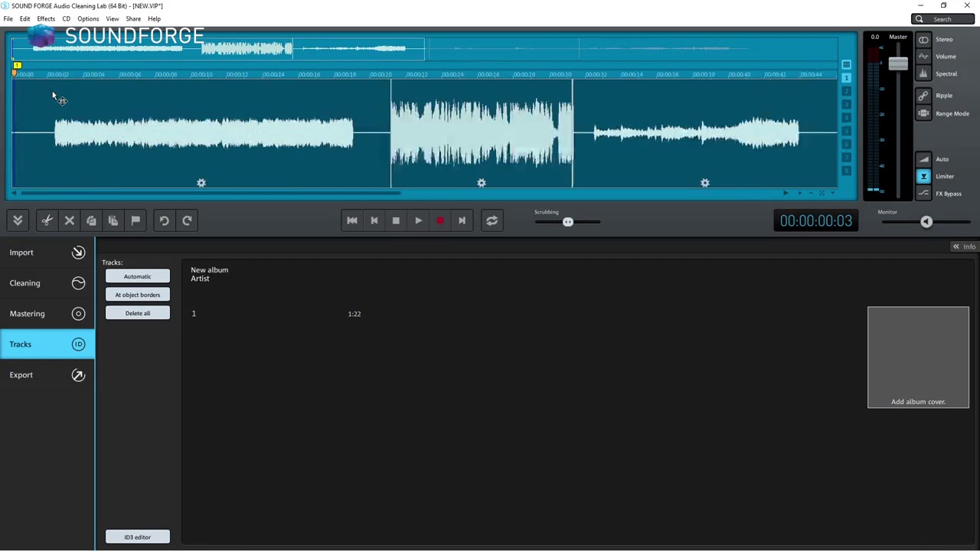This screenshot has height=551, width=980.
Task: Redo the last undone action
Action: click(187, 220)
